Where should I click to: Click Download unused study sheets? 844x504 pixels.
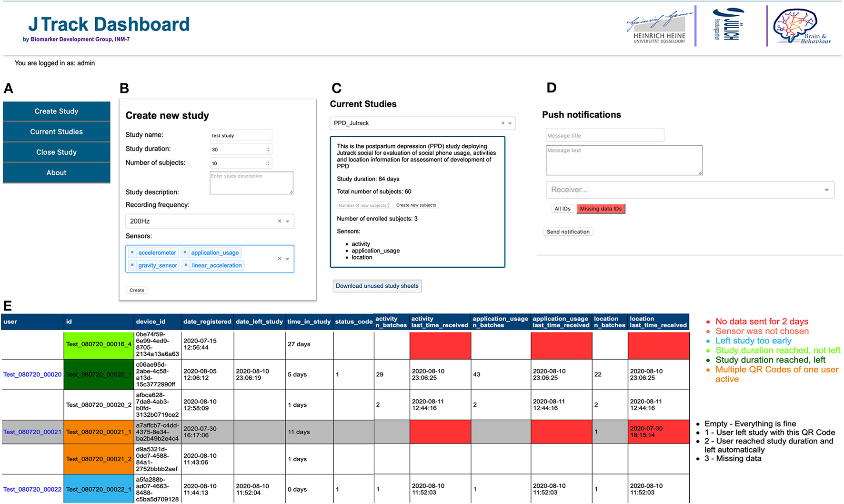pyautogui.click(x=377, y=286)
